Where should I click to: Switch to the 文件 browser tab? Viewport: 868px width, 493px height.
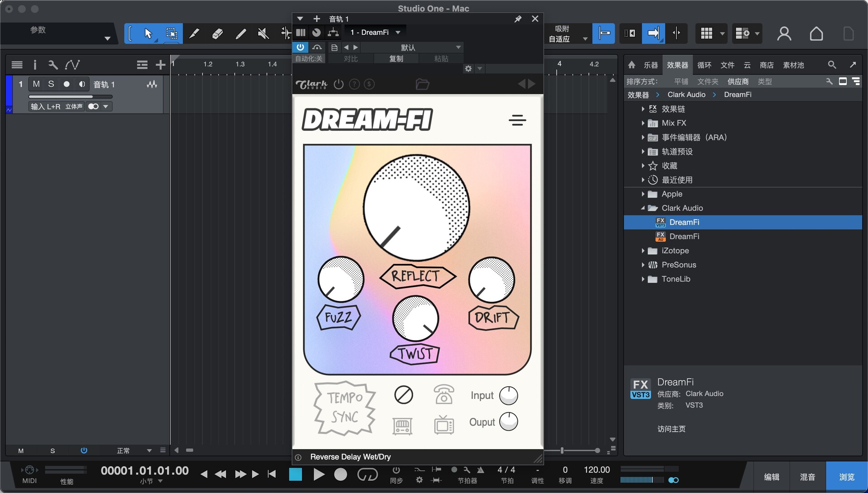(727, 65)
